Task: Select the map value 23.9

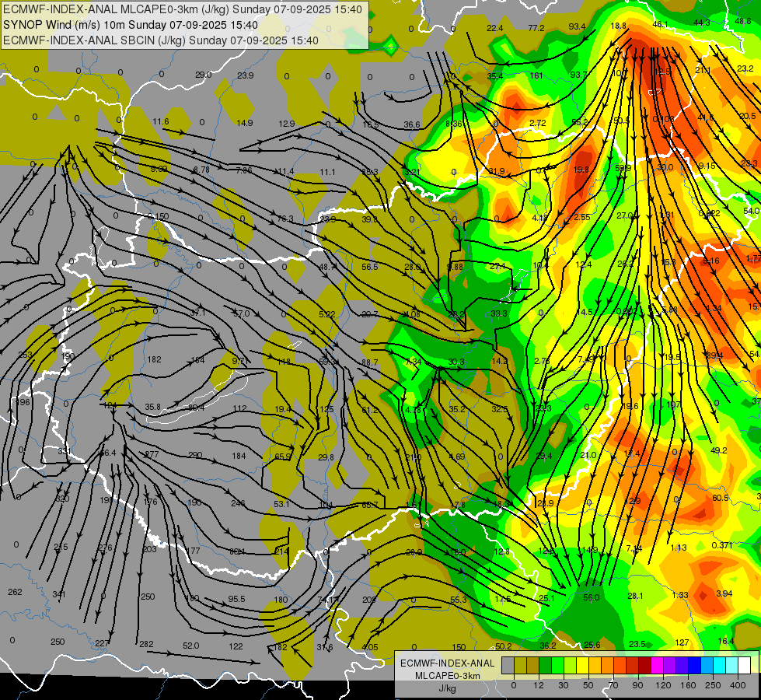Action: pos(246,75)
